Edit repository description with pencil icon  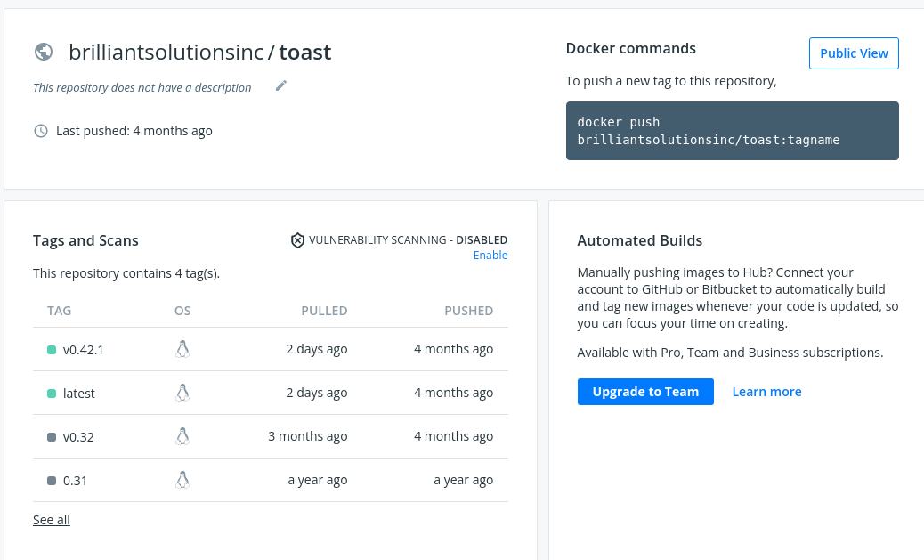(281, 86)
